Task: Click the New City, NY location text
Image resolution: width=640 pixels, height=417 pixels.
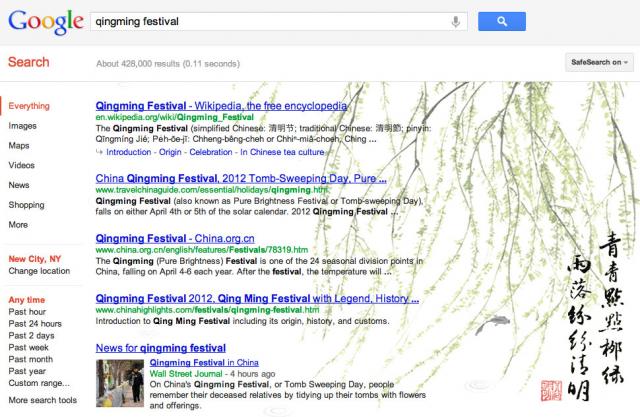Action: pos(35,259)
